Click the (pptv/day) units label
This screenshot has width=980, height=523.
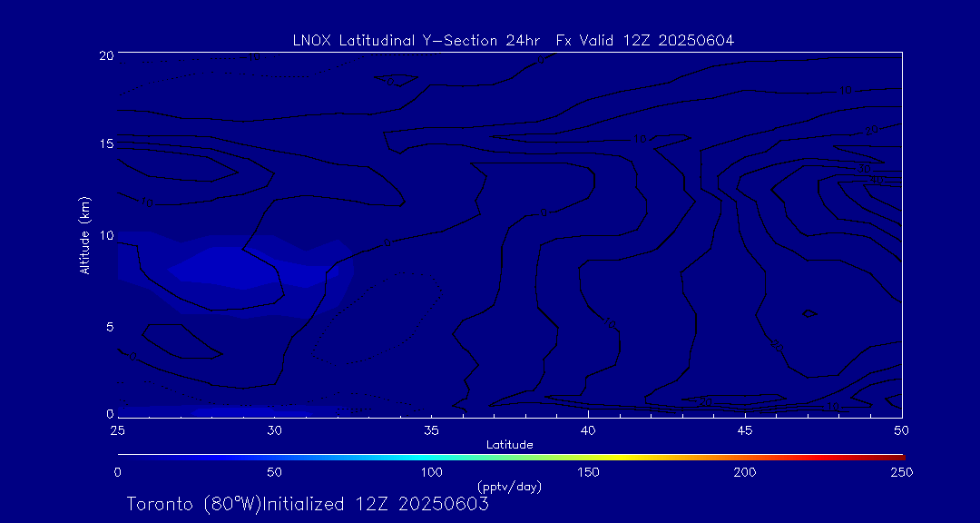coord(509,487)
